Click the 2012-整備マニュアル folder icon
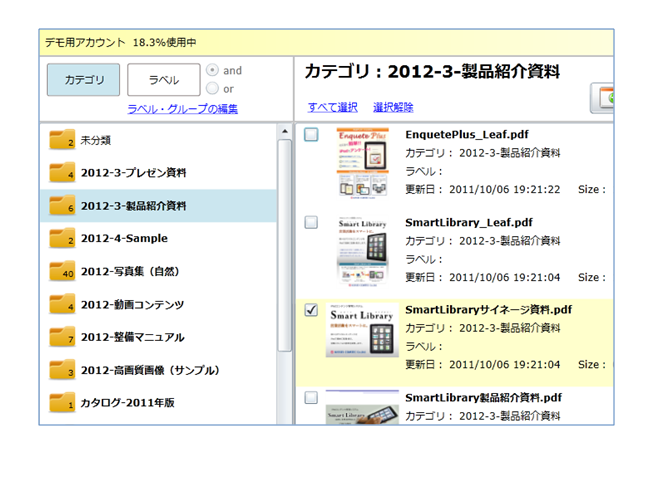This screenshot has height=490, width=650. click(x=62, y=337)
